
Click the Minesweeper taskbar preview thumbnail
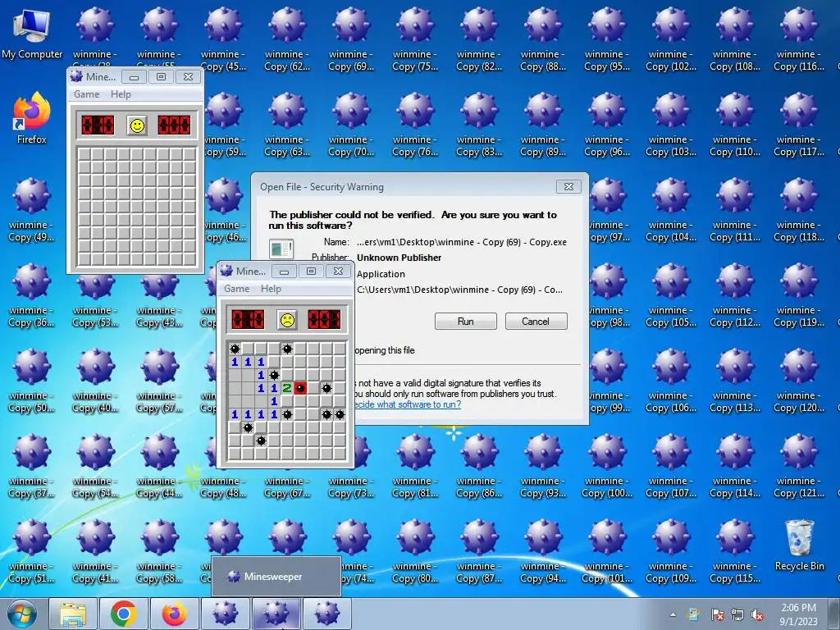276,577
